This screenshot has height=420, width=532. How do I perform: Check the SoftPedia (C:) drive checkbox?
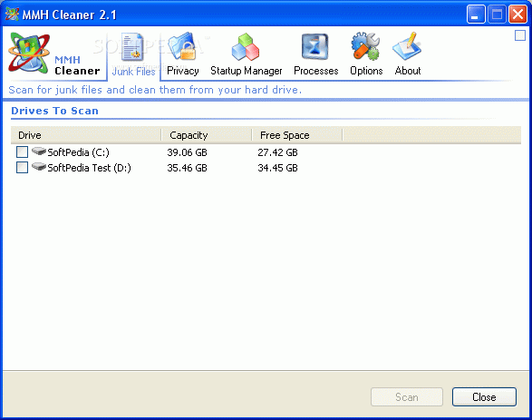tap(22, 151)
